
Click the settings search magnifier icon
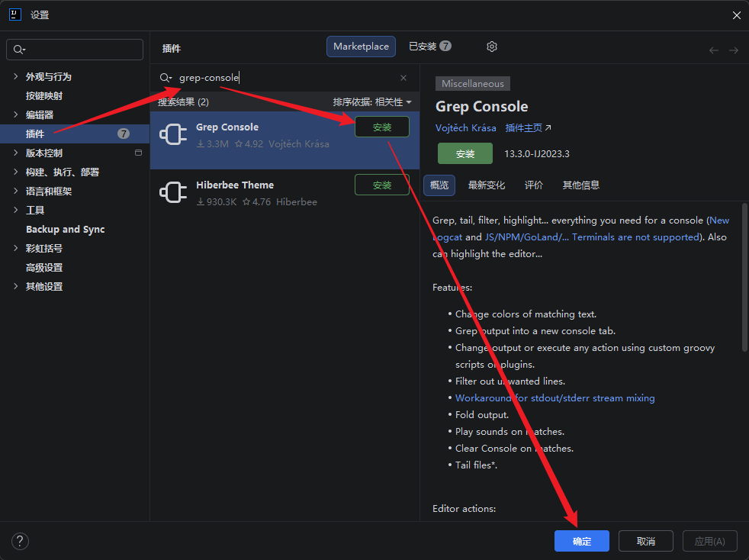(19, 50)
